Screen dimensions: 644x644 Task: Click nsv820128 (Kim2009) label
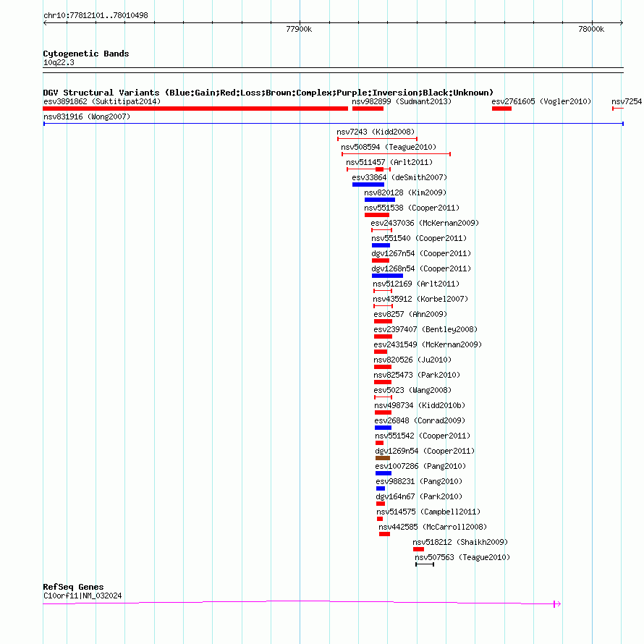pos(405,192)
